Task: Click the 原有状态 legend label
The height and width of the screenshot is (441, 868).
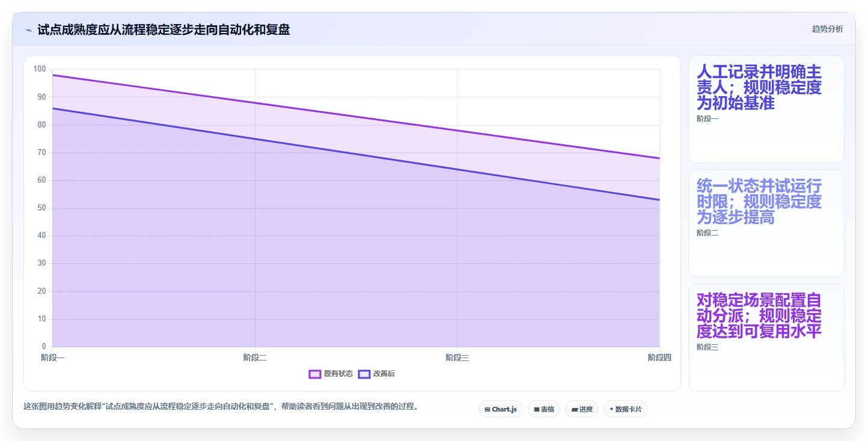Action: (338, 374)
